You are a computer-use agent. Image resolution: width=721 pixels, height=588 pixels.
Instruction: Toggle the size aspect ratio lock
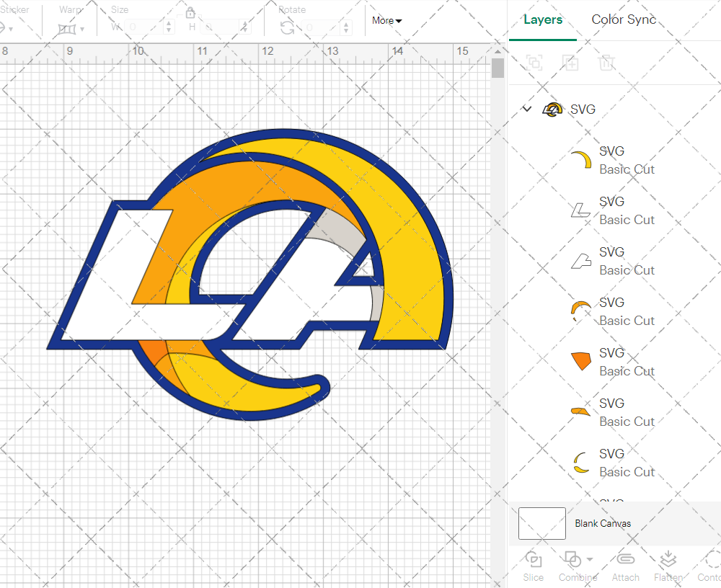190,12
